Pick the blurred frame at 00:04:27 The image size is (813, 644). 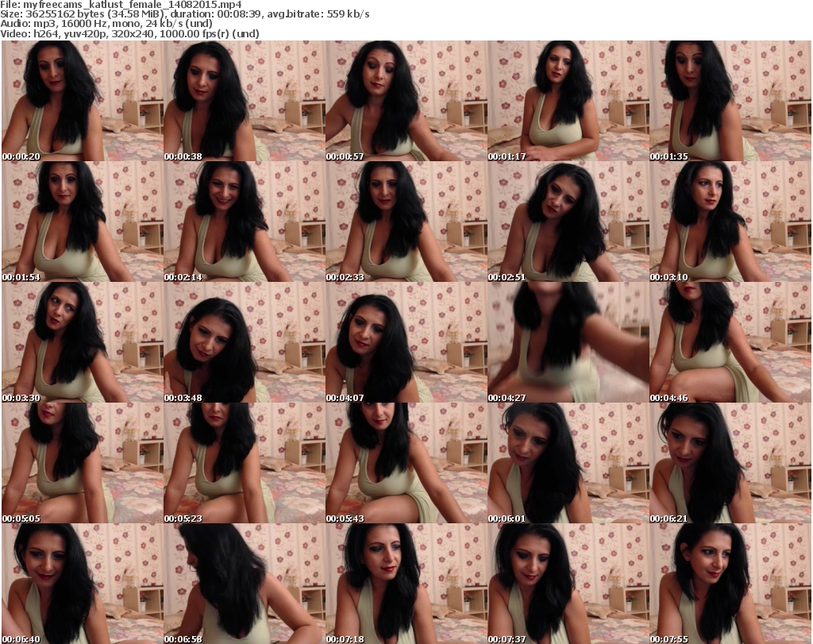click(568, 343)
